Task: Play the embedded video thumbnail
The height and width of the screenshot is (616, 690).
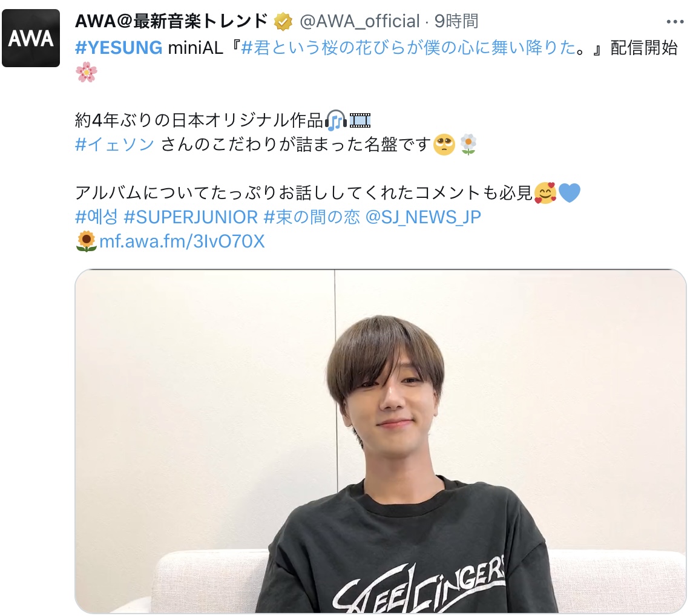Action: (381, 441)
